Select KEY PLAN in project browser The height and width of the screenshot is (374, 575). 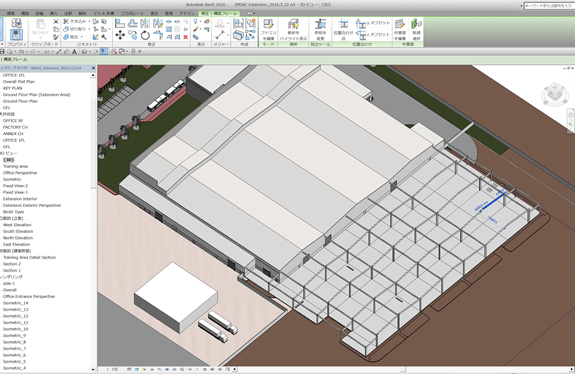(12, 88)
